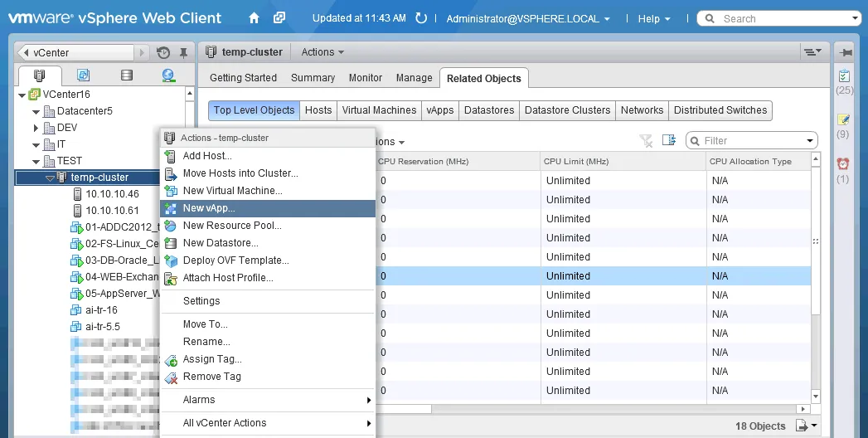Click the Datastore Clusters button
This screenshot has height=438, width=868.
[567, 110]
